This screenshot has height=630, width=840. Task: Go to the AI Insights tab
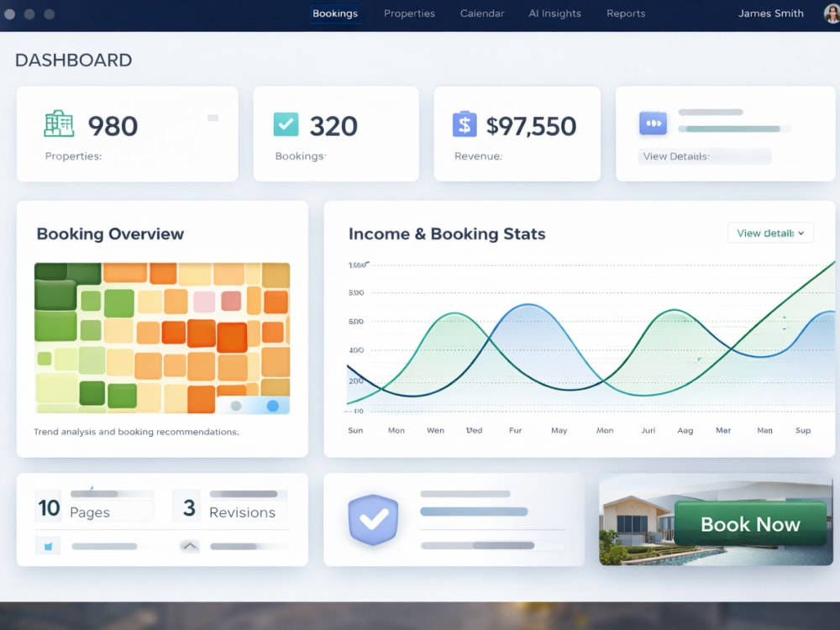coord(554,13)
